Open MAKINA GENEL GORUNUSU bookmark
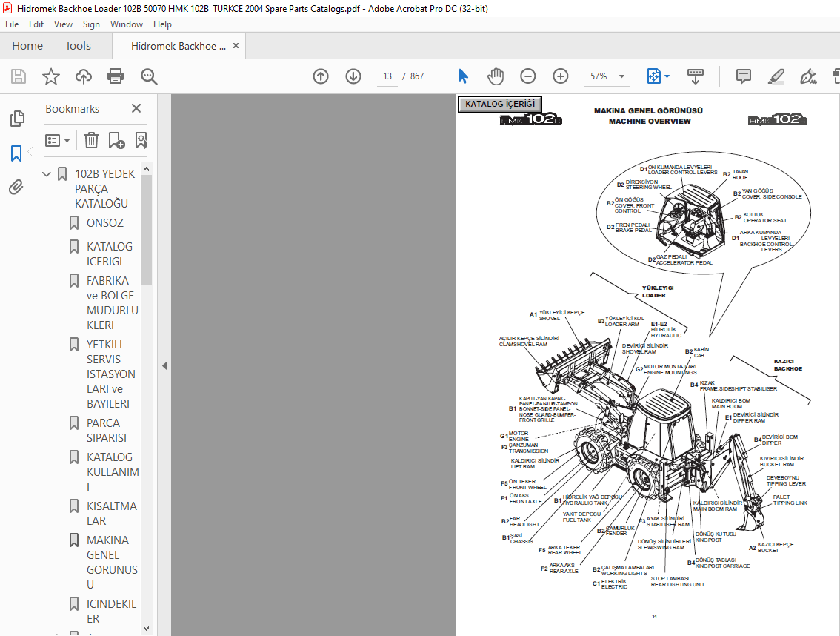This screenshot has width=840, height=636. [112, 563]
